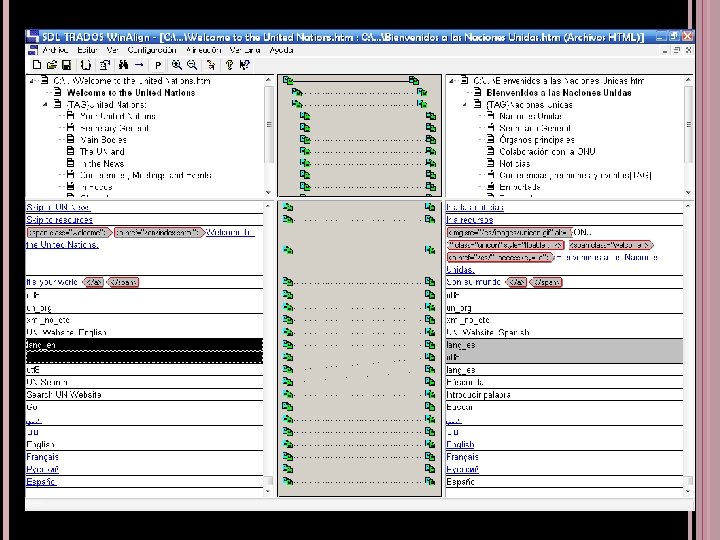
Task: Zoom out with the magnifier minus icon
Action: pos(192,65)
